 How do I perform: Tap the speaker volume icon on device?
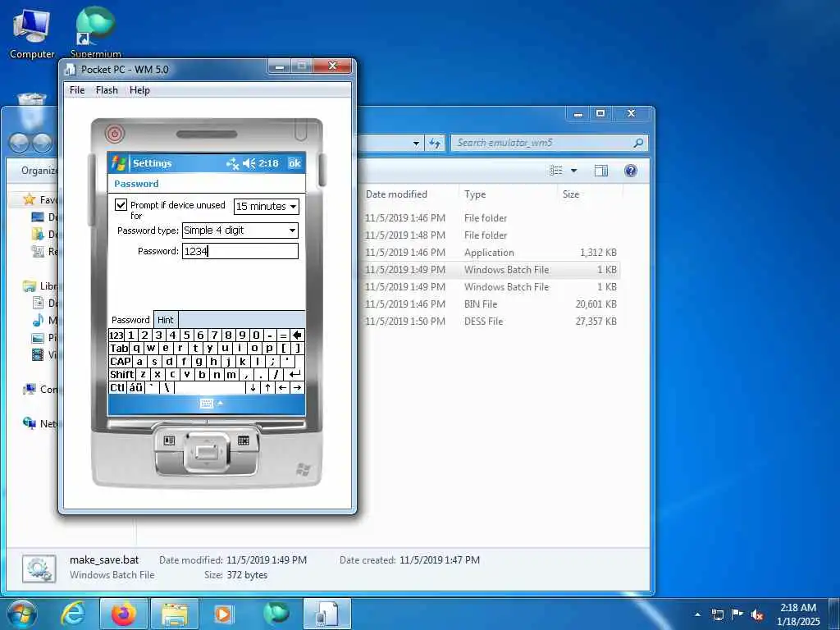pos(249,163)
